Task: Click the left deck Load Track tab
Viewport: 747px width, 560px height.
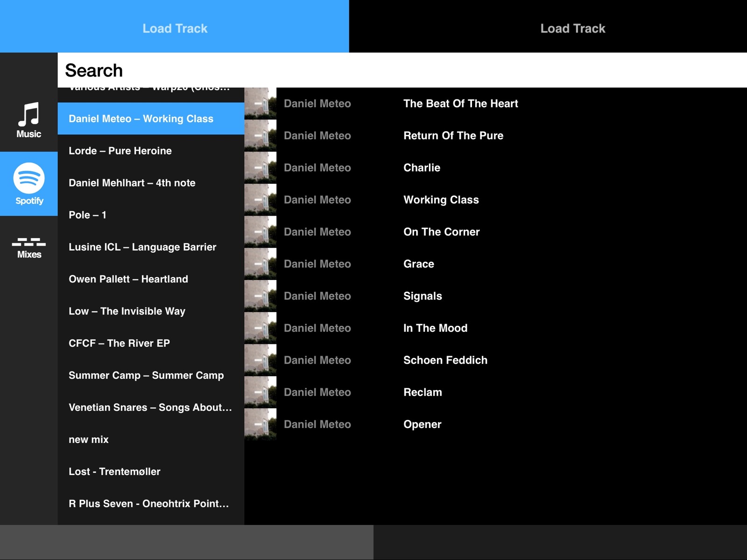Action: (175, 28)
